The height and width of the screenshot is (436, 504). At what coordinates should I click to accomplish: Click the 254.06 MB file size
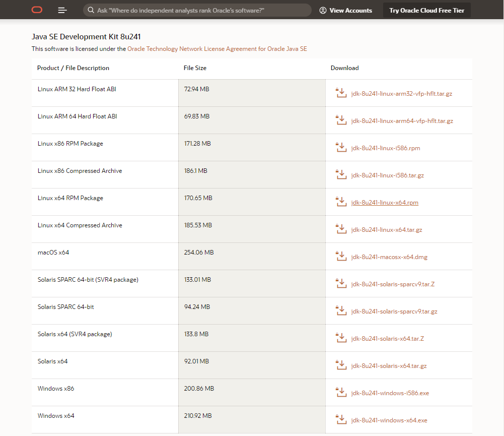click(199, 253)
